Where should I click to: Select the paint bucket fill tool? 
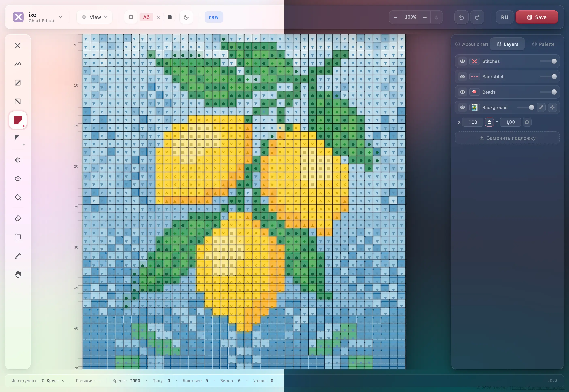(18, 197)
